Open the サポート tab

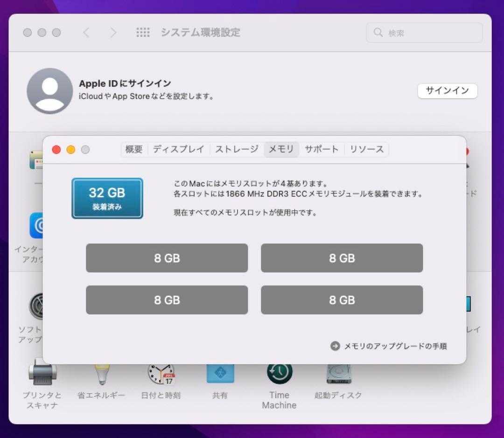pos(322,149)
